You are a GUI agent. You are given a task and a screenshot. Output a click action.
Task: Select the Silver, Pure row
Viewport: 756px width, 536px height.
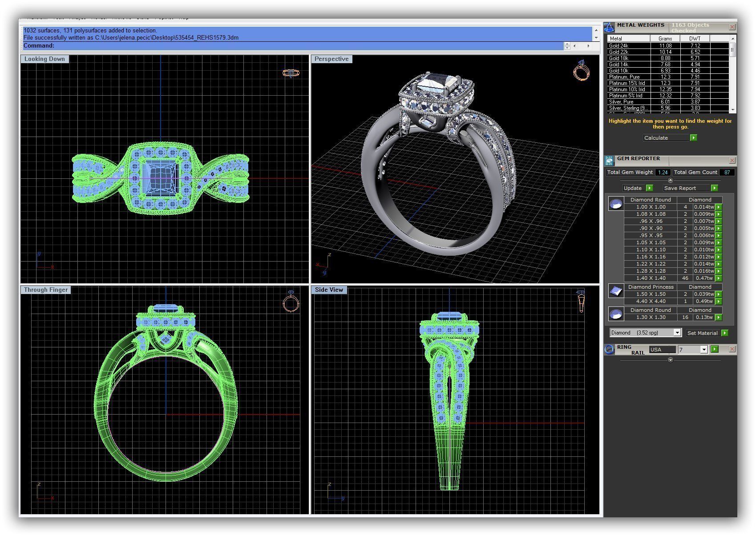(668, 102)
